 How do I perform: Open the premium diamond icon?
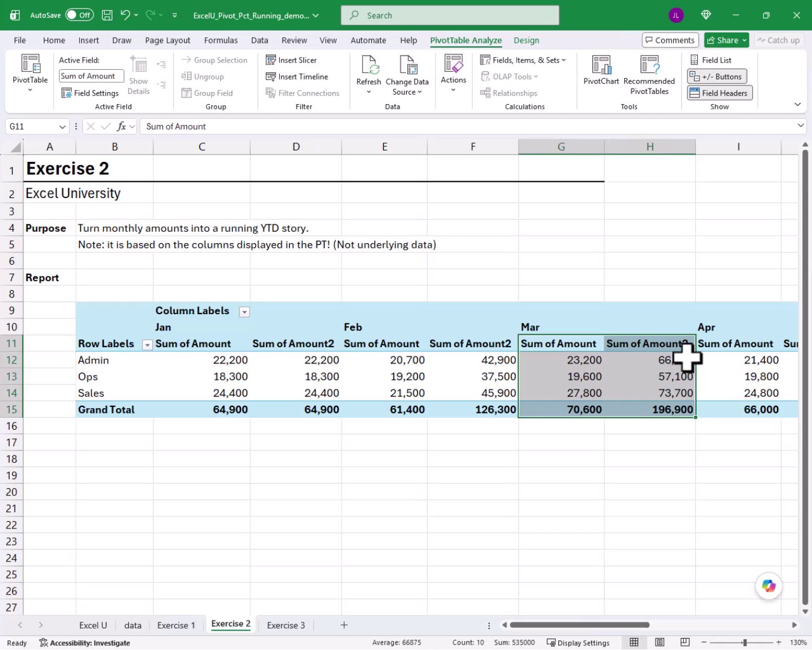706,15
